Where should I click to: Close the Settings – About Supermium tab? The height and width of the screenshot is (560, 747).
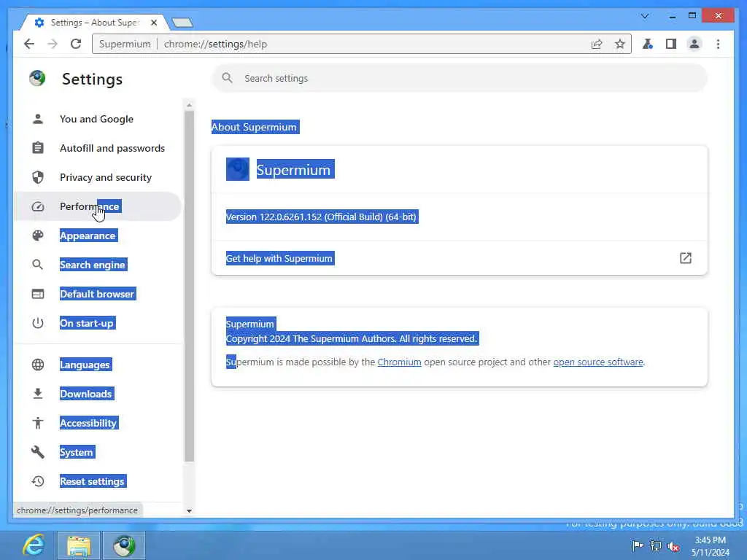(154, 23)
